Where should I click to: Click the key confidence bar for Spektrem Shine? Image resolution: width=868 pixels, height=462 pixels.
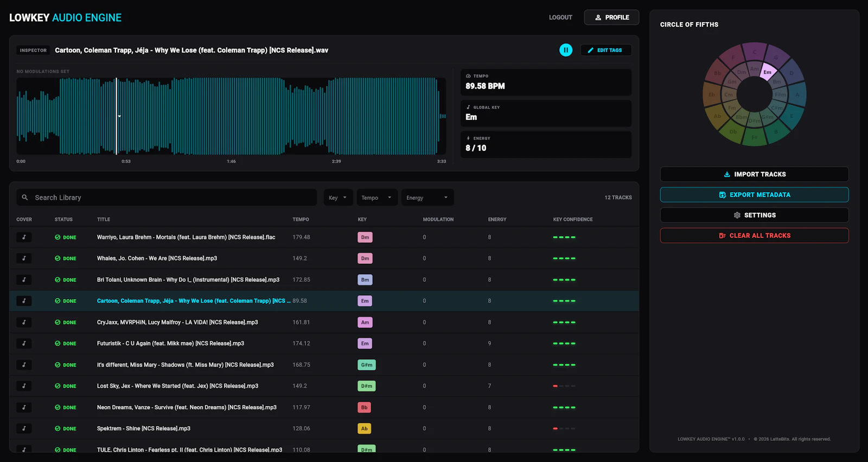point(564,428)
